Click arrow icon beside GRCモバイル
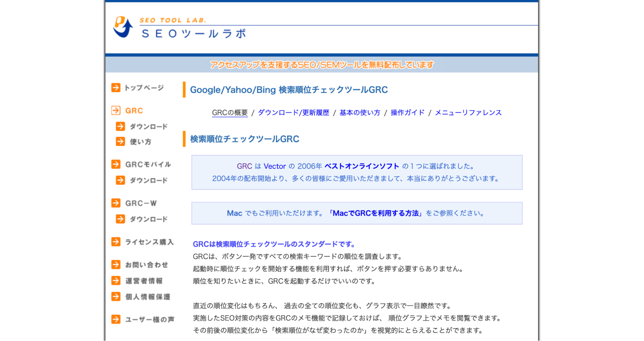The width and height of the screenshot is (644, 341). pos(116,164)
